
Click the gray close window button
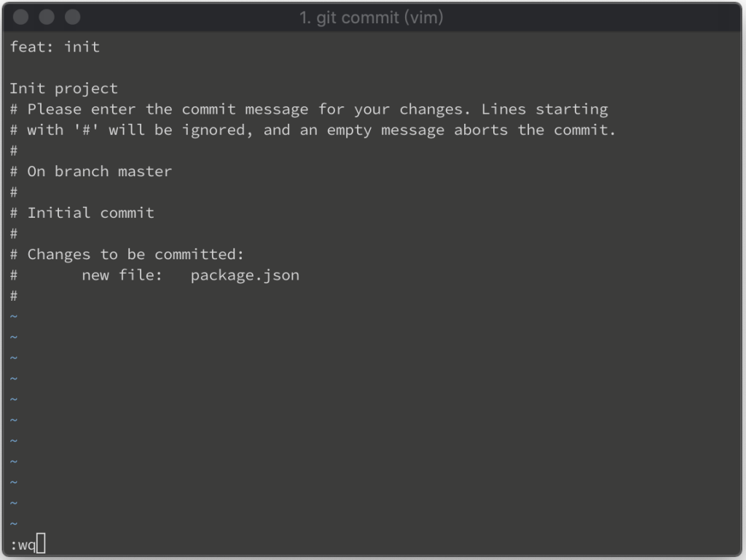click(20, 17)
